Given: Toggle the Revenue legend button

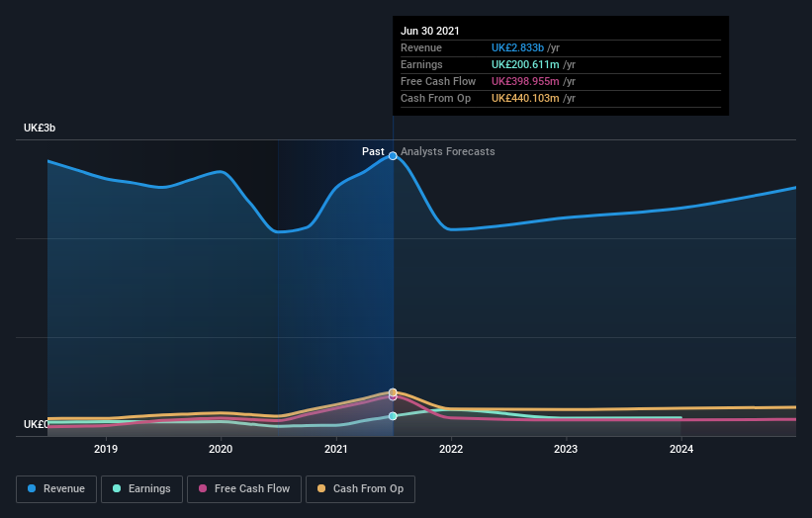Looking at the screenshot, I should pyautogui.click(x=56, y=489).
